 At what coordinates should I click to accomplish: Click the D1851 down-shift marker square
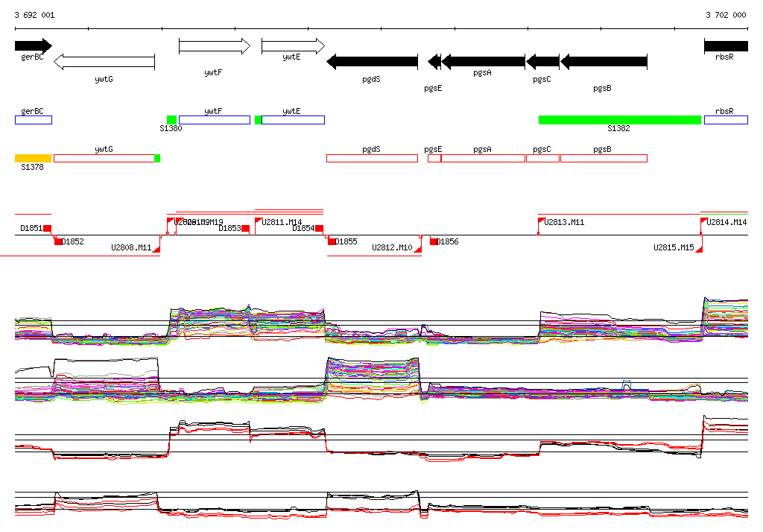pyautogui.click(x=47, y=228)
